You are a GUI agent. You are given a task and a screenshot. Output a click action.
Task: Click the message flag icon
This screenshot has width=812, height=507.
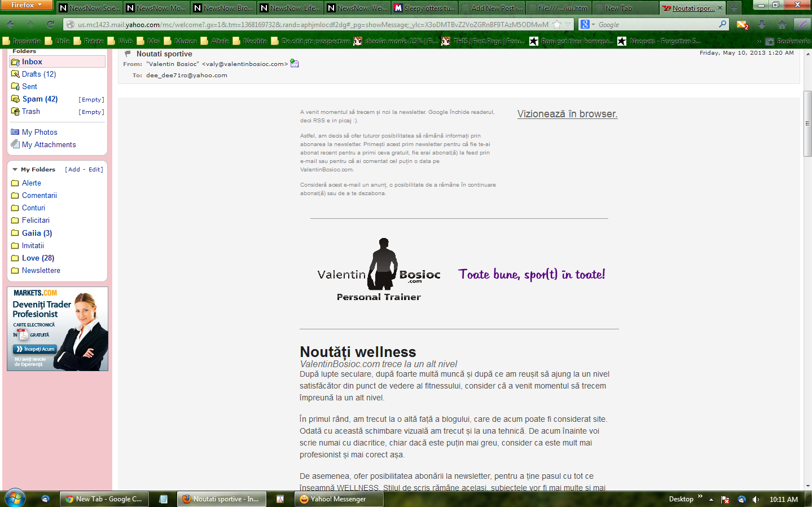click(x=128, y=54)
